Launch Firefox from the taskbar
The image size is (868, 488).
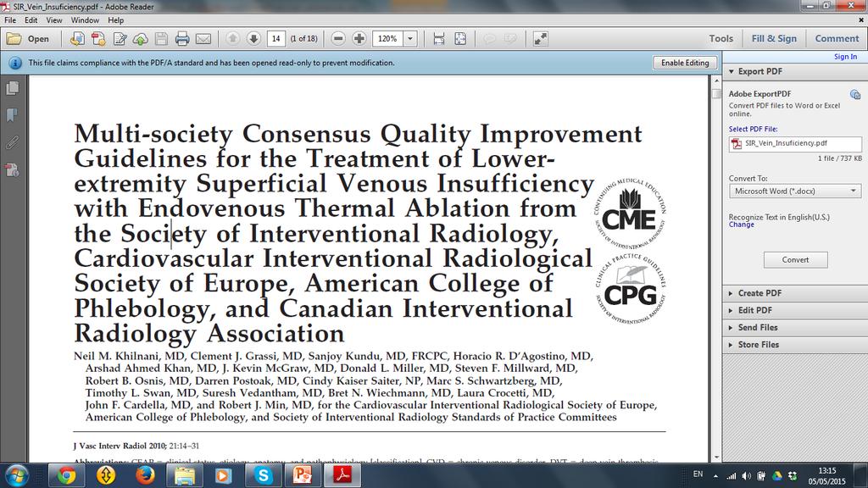(145, 475)
